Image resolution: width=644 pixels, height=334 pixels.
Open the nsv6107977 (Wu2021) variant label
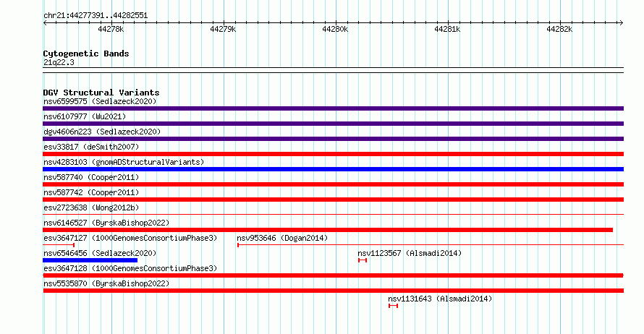click(x=85, y=116)
